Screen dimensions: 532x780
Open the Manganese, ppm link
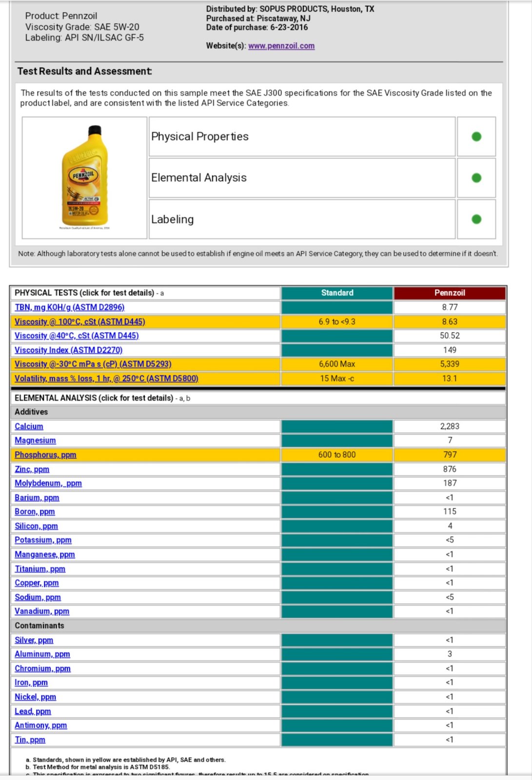[x=45, y=555]
